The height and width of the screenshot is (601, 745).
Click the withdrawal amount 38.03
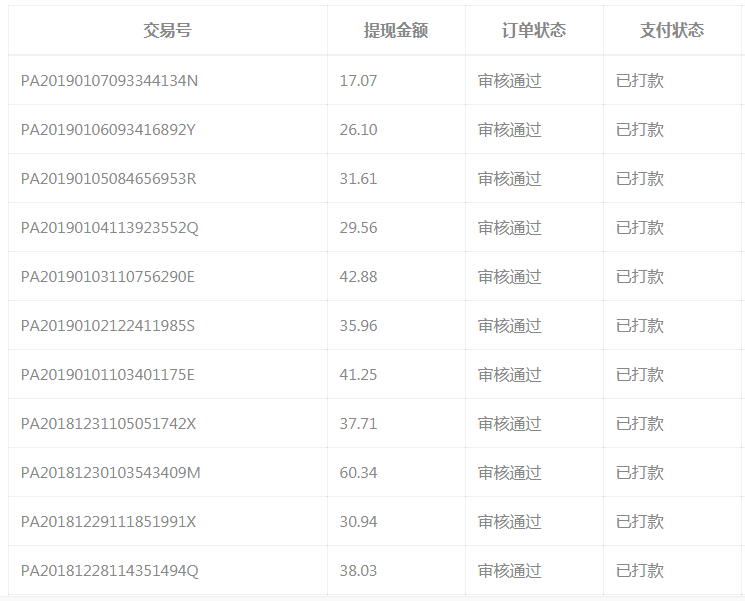358,571
